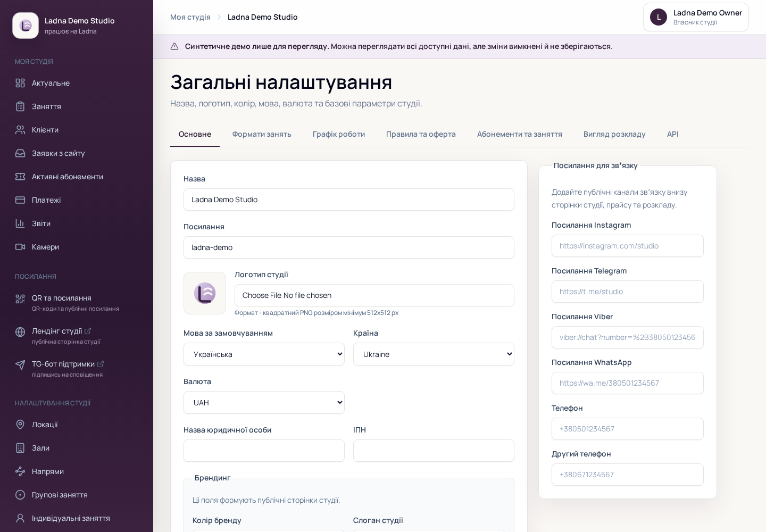The image size is (766, 532).
Task: Open the Країна dropdown showing Ukraine
Action: (x=434, y=354)
